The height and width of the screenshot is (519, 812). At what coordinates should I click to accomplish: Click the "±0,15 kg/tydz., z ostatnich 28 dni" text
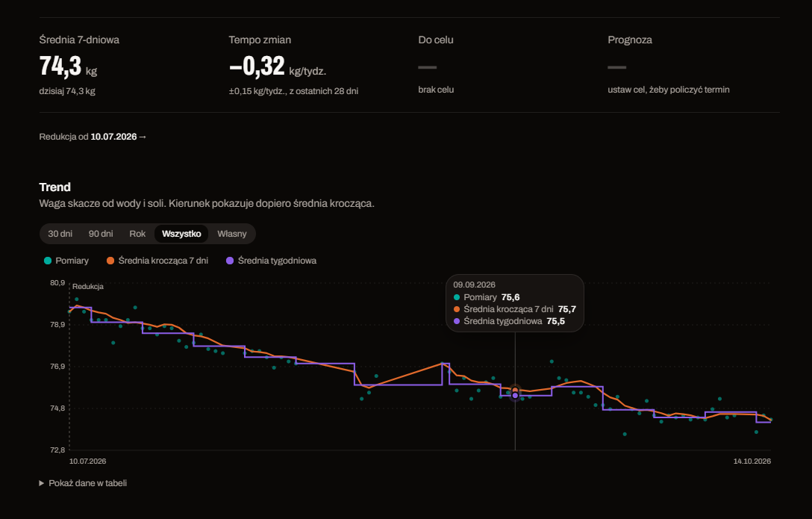point(293,91)
